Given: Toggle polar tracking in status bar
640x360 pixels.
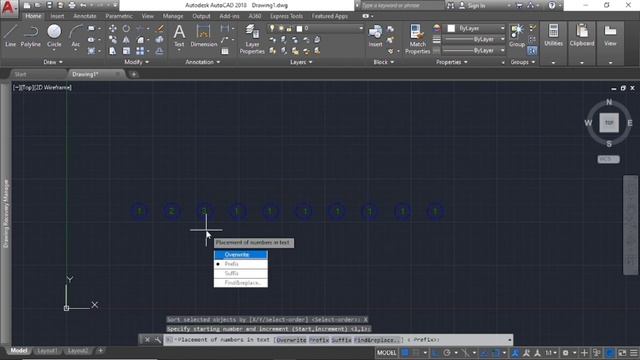Looking at the screenshot, I should [x=447, y=353].
